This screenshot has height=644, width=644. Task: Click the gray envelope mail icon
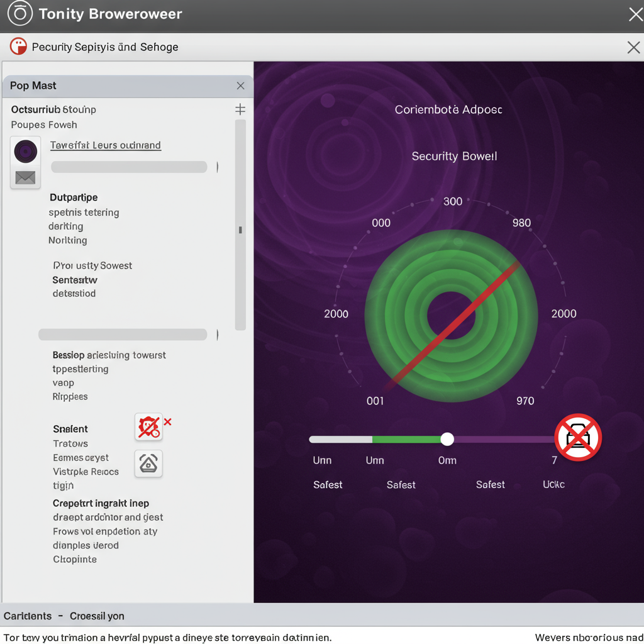26,178
